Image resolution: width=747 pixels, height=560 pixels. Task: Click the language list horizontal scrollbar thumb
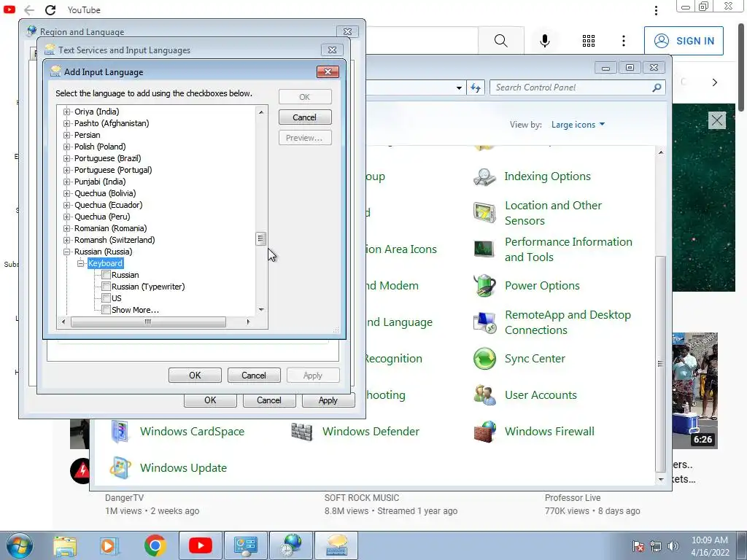pos(148,322)
